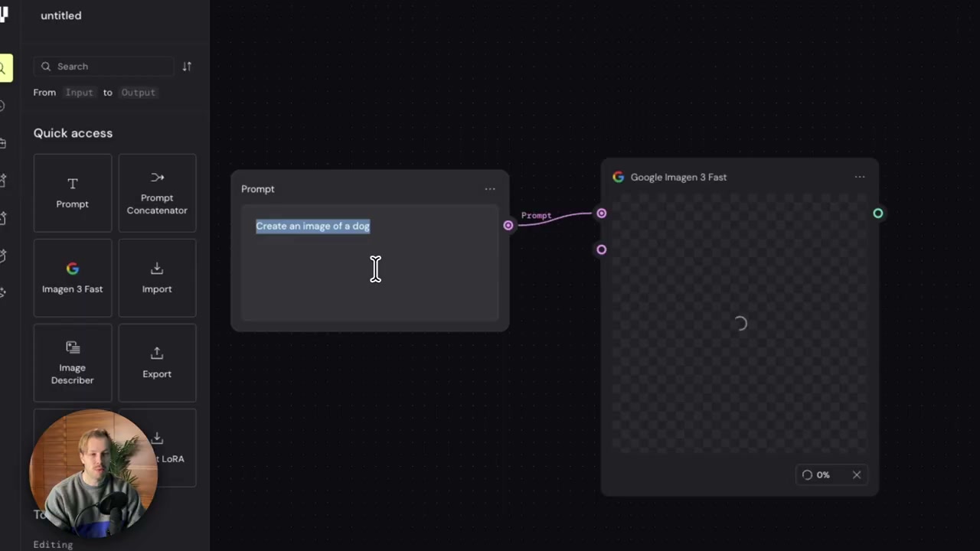Select the Imagen 3 Fast Google tile

73,278
